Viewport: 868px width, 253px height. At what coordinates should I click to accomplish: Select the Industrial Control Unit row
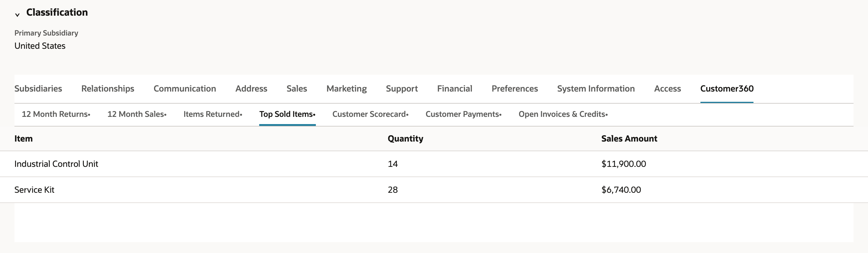click(434, 164)
